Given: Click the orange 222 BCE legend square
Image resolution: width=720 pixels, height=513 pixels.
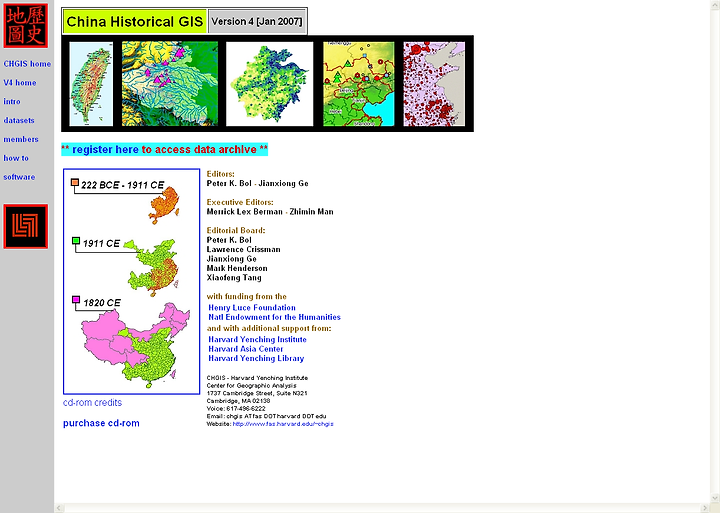Looking at the screenshot, I should (75, 182).
